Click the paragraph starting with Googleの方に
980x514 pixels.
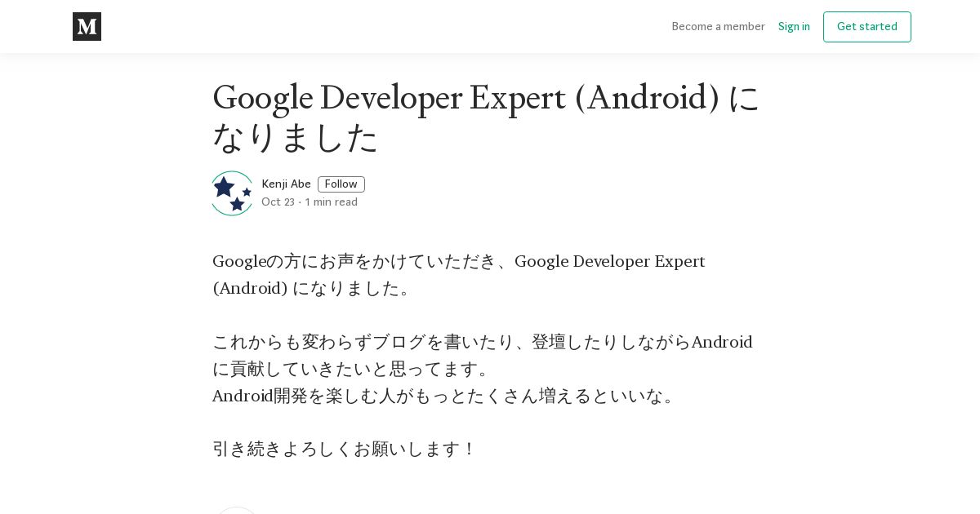click(x=459, y=275)
